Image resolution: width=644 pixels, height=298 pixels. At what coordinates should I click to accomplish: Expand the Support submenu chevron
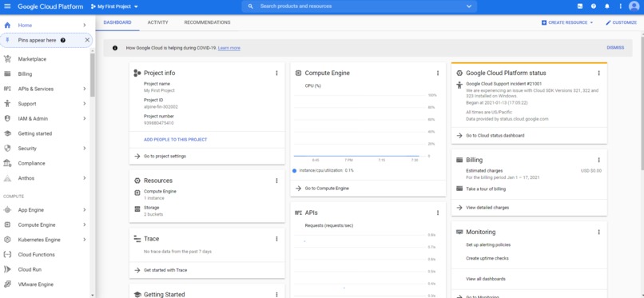click(84, 104)
